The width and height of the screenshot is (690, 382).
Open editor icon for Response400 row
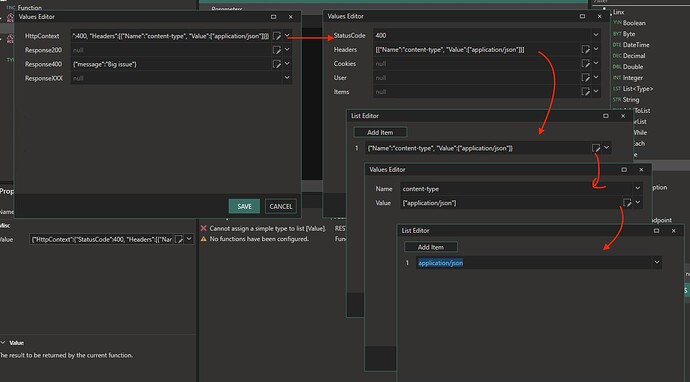276,64
